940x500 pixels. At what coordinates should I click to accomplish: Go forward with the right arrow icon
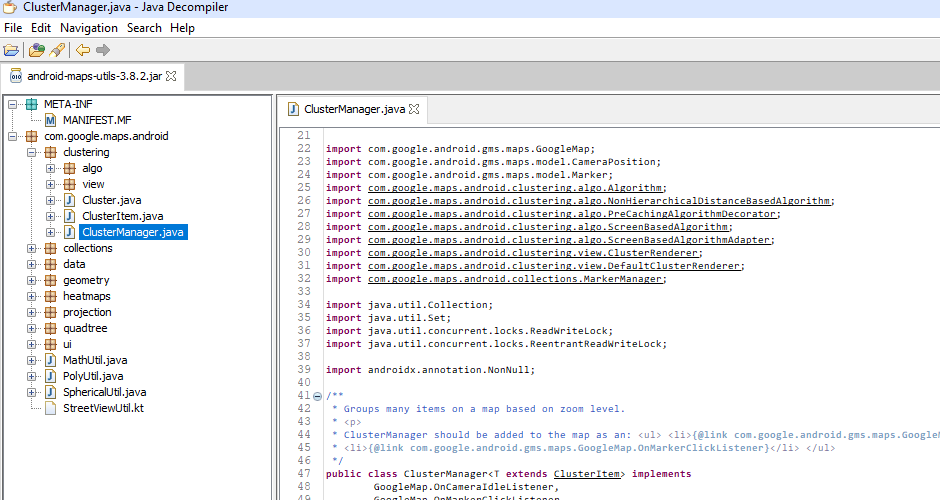(x=103, y=50)
